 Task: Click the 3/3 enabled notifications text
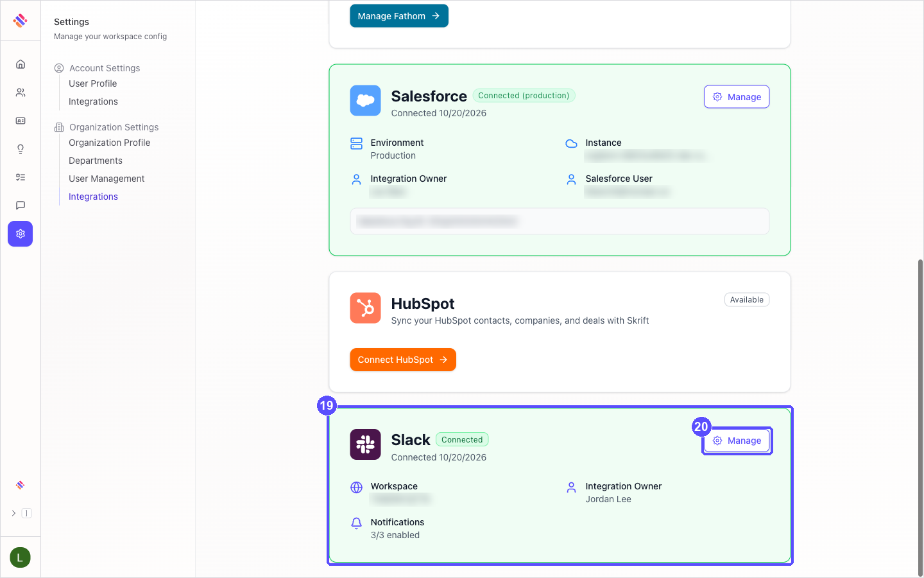[x=395, y=535]
